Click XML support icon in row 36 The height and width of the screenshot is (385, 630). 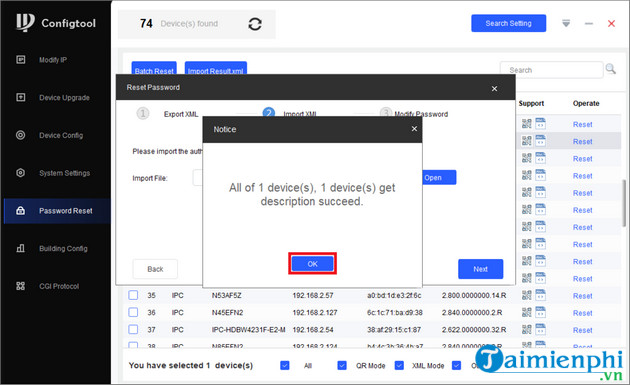(x=540, y=312)
